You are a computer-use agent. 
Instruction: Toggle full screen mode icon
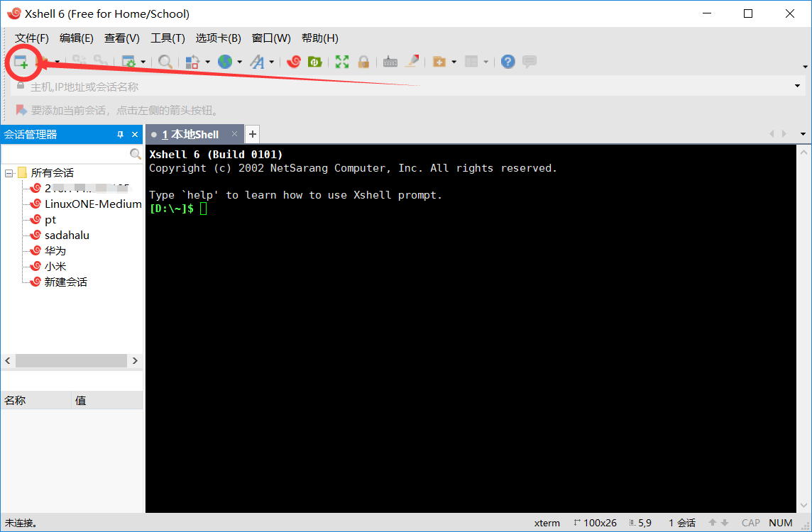tap(342, 62)
